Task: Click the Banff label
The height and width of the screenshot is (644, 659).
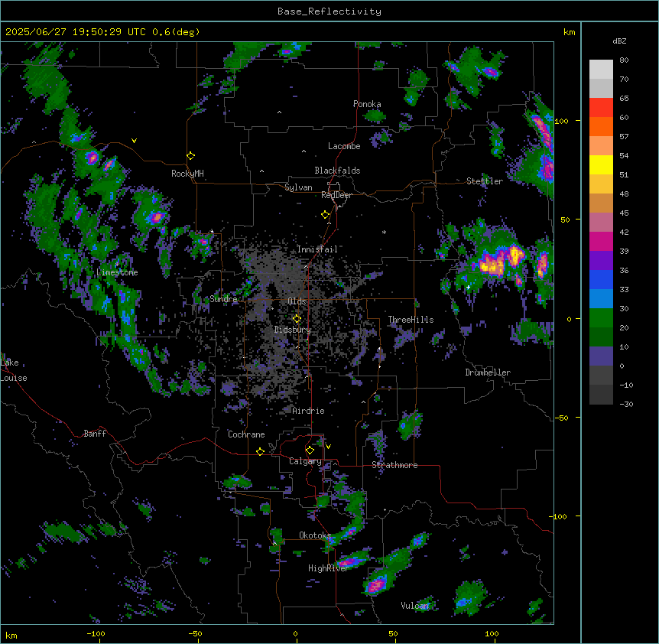Action: tap(95, 434)
